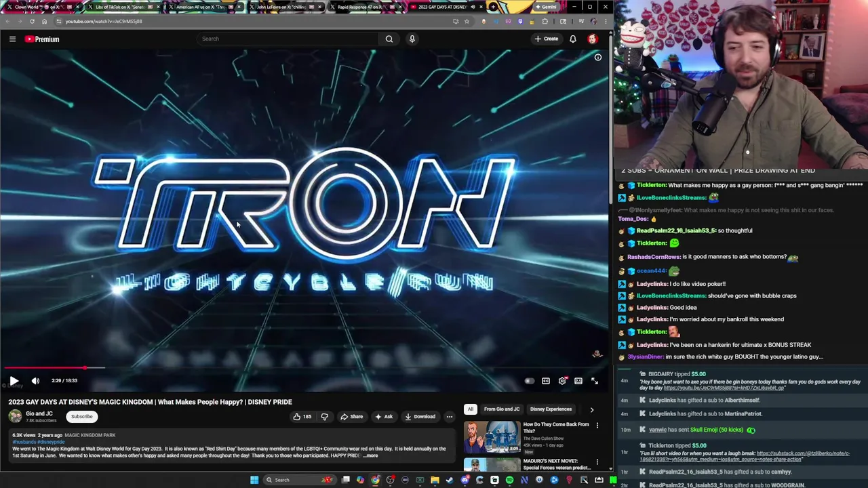Open Steam from the taskbar

tap(450, 480)
